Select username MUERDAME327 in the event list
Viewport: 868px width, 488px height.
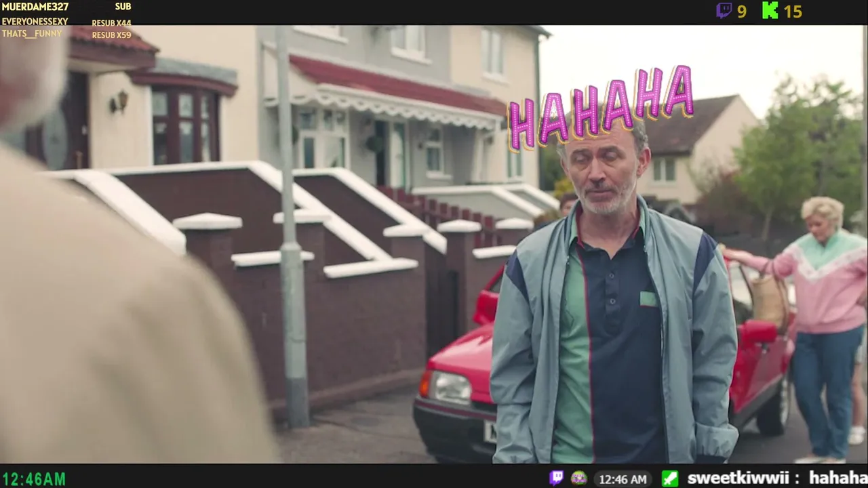tap(35, 7)
